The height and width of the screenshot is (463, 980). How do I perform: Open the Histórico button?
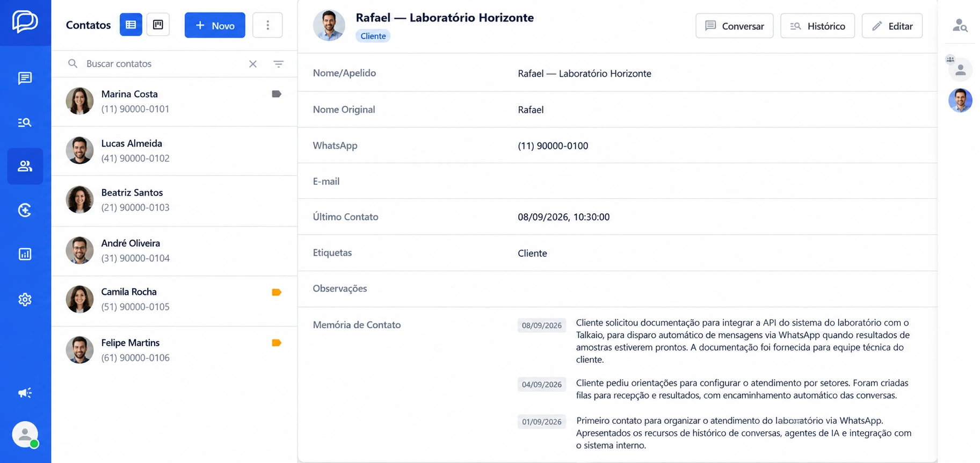(x=817, y=26)
